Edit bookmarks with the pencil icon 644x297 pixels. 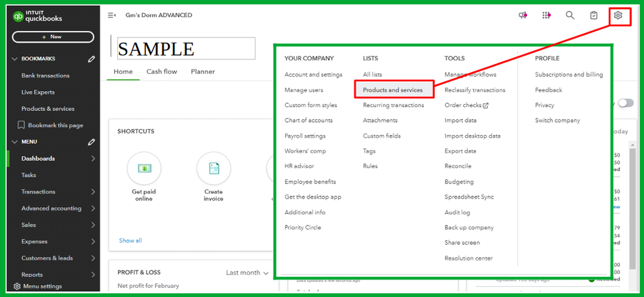click(91, 59)
